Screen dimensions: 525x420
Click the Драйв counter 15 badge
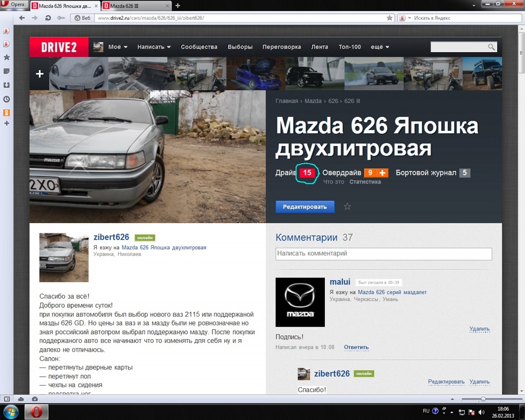pyautogui.click(x=307, y=173)
